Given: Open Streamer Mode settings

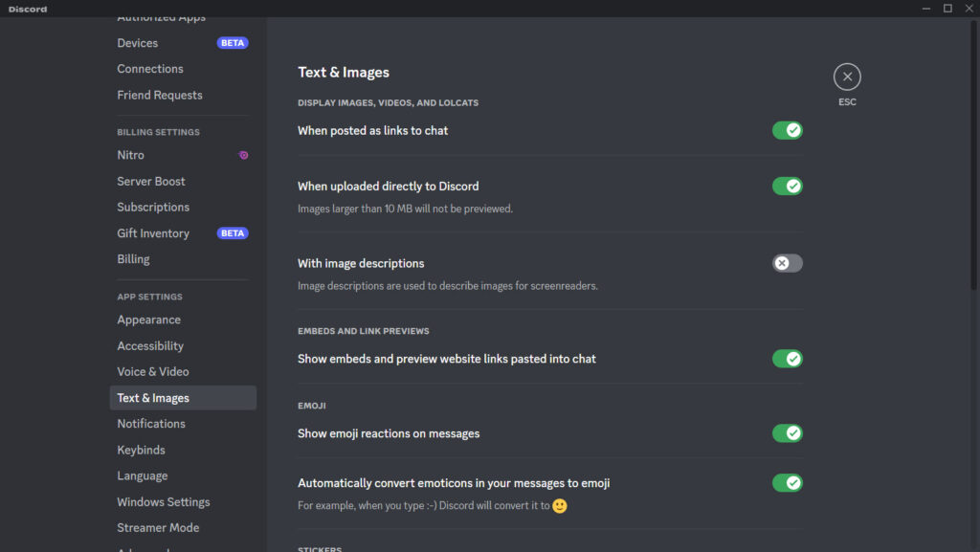Looking at the screenshot, I should (x=158, y=528).
